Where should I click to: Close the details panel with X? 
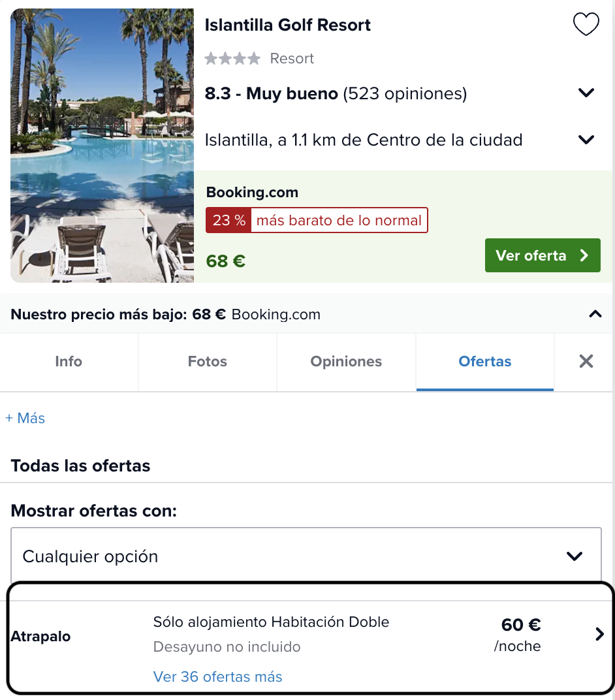click(586, 361)
